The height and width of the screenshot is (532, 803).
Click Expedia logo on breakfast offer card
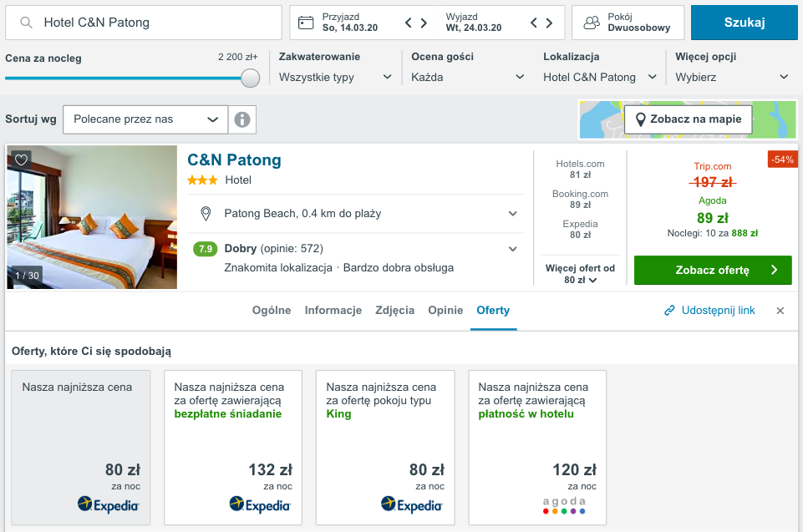[260, 505]
